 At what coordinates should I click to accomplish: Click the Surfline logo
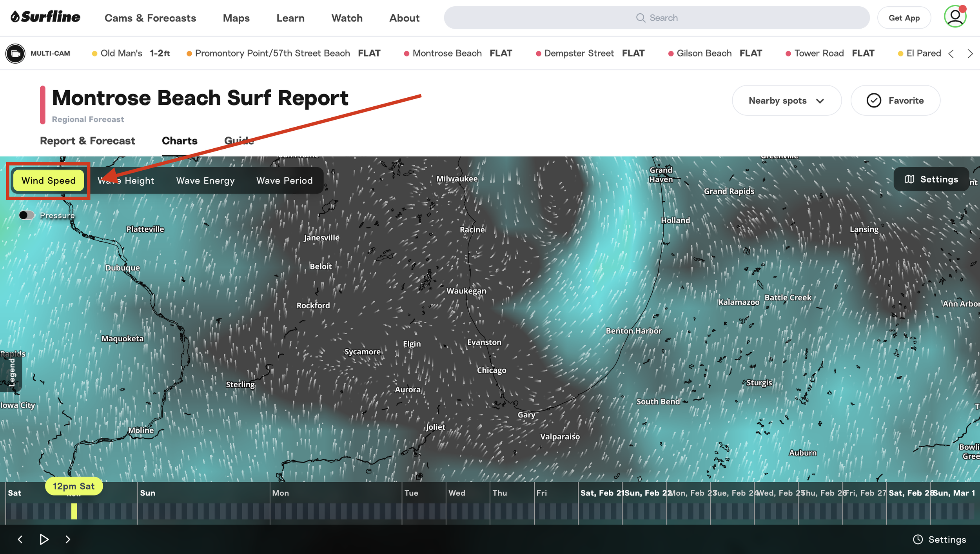[45, 17]
